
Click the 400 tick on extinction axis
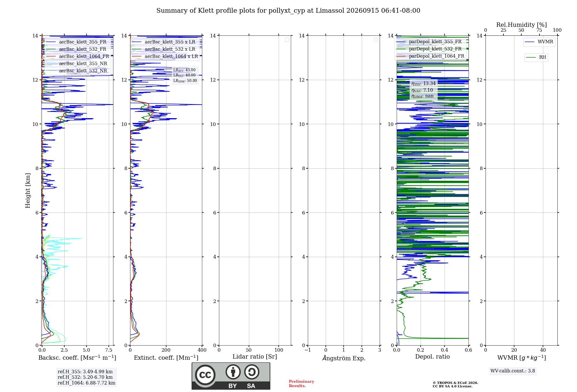pos(202,350)
